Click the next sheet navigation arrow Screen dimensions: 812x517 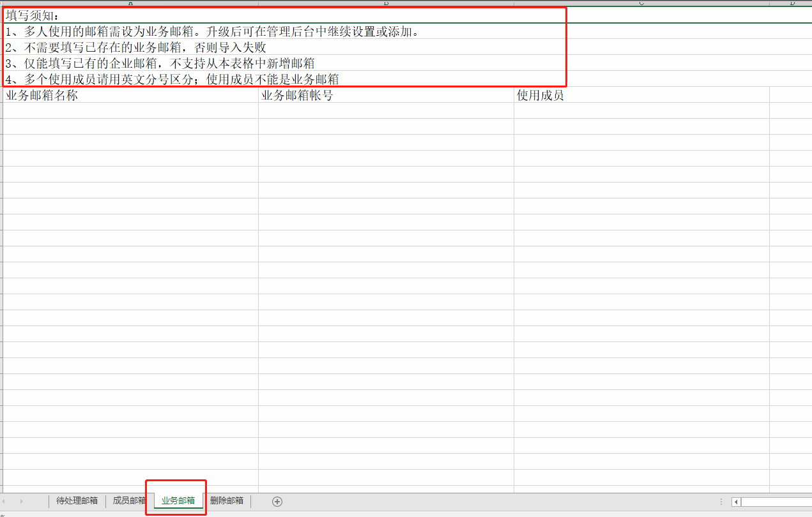22,501
